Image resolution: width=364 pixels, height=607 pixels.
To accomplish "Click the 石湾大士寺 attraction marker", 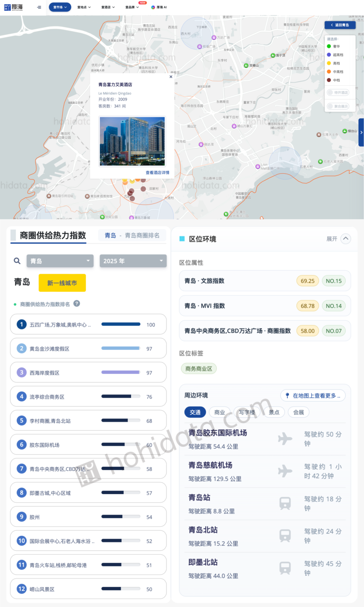I will [319, 134].
